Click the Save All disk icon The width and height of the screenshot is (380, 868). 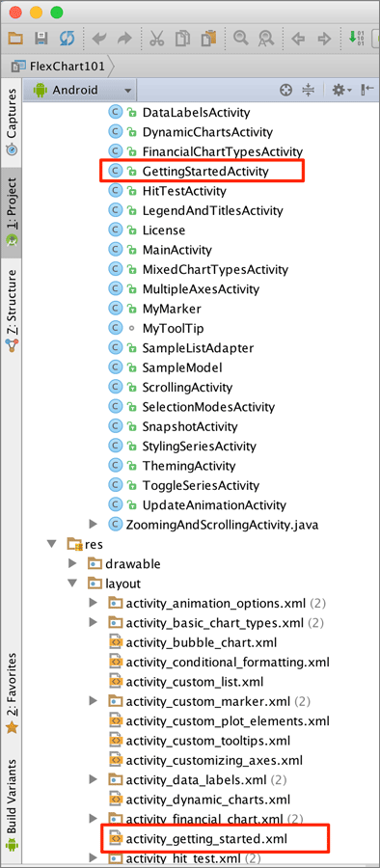tap(41, 39)
